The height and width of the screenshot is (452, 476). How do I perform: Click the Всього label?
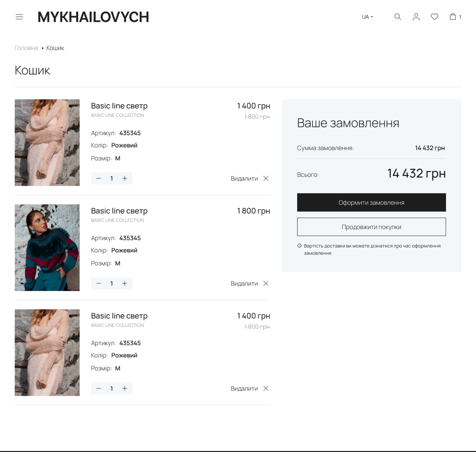click(308, 175)
